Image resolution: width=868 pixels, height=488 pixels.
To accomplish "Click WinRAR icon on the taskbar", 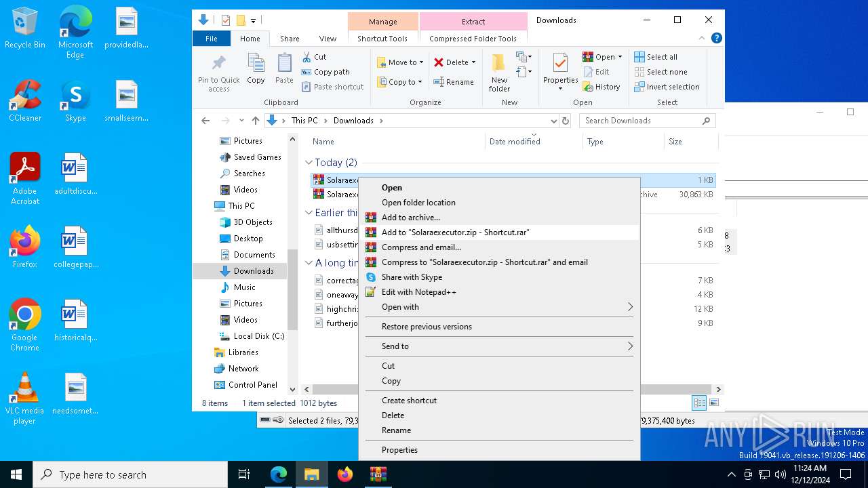I will point(378,474).
